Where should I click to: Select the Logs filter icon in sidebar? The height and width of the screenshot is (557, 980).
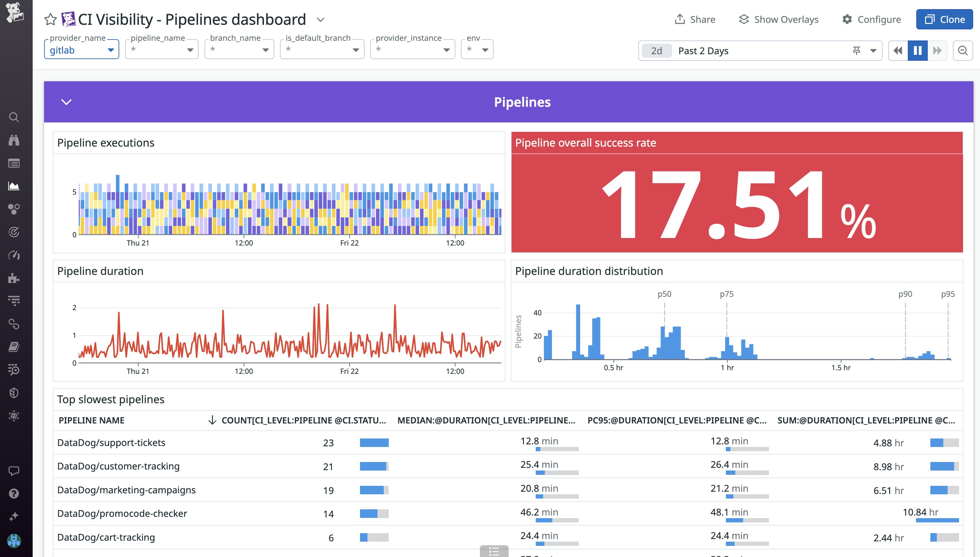click(14, 301)
